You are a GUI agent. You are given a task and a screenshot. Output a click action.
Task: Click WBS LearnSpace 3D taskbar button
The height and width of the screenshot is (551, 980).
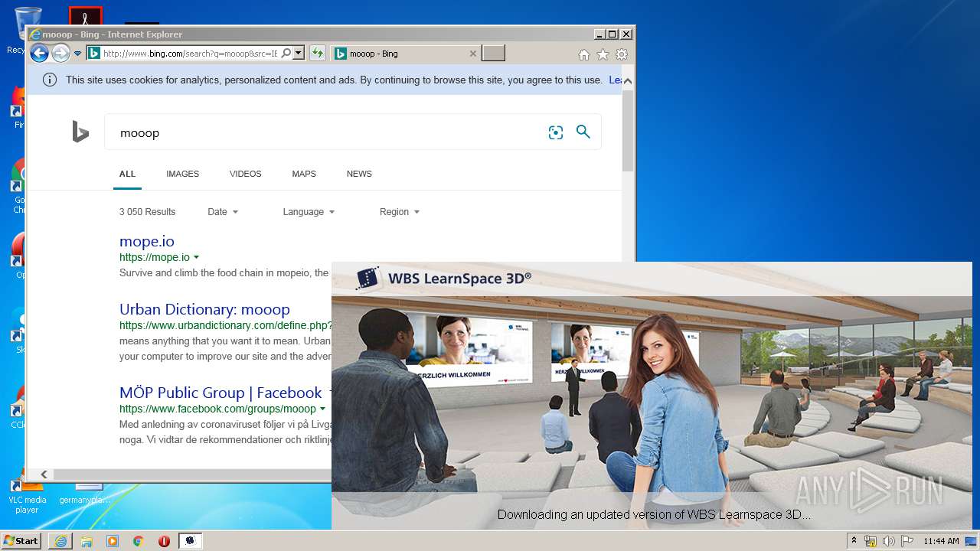point(191,541)
